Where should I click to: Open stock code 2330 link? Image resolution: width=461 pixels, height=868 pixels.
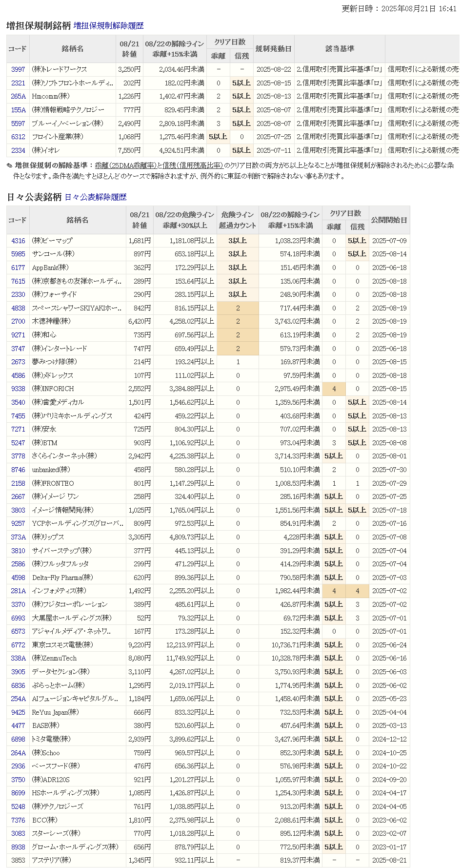[18, 294]
